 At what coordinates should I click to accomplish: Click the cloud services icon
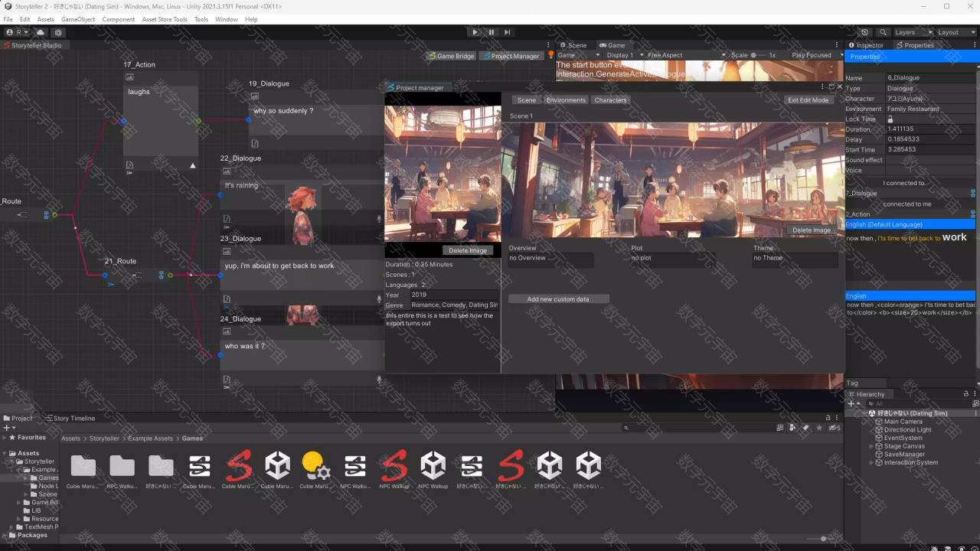(41, 33)
